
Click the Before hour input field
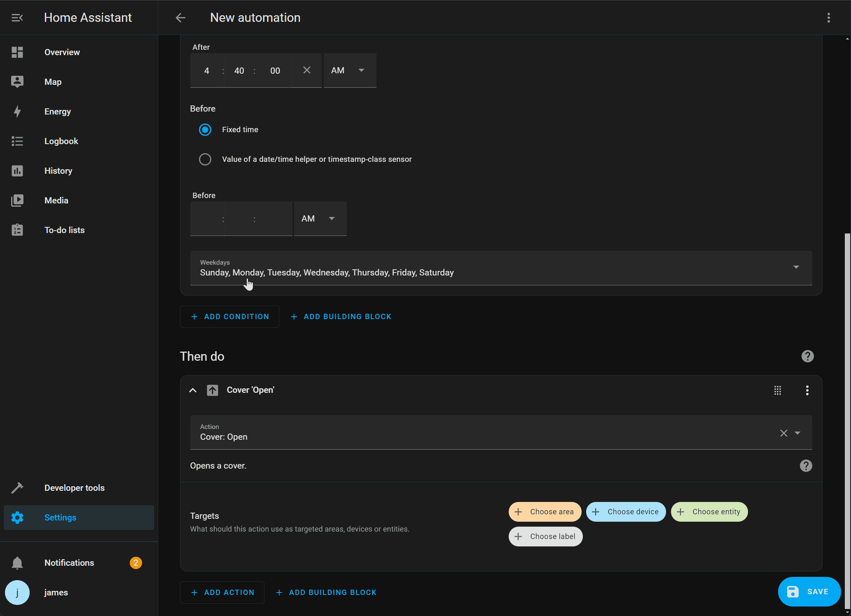(207, 219)
